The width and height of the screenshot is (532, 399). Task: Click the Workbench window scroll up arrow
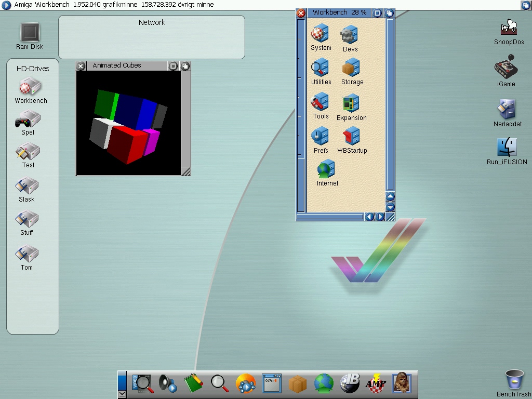pyautogui.click(x=390, y=196)
